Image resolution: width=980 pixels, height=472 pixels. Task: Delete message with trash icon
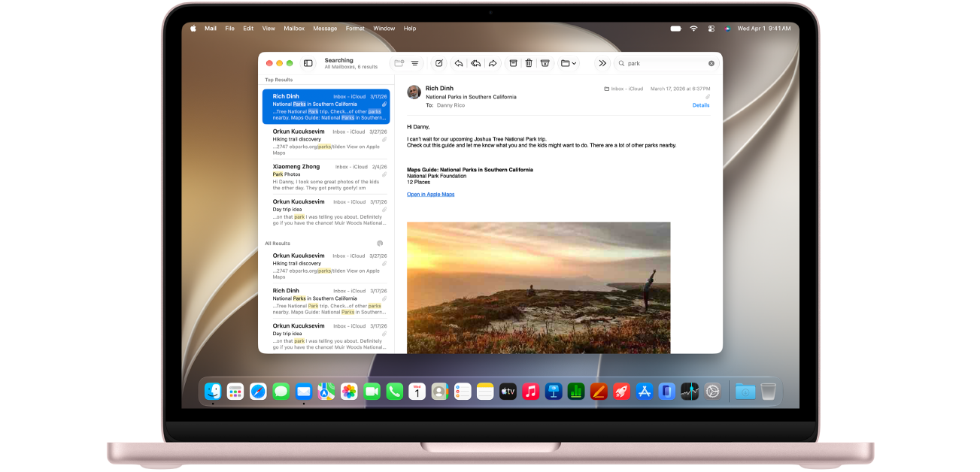529,63
